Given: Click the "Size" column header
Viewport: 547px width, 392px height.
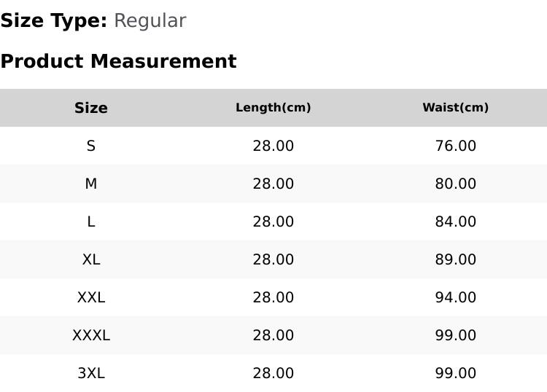Looking at the screenshot, I should coord(91,108).
